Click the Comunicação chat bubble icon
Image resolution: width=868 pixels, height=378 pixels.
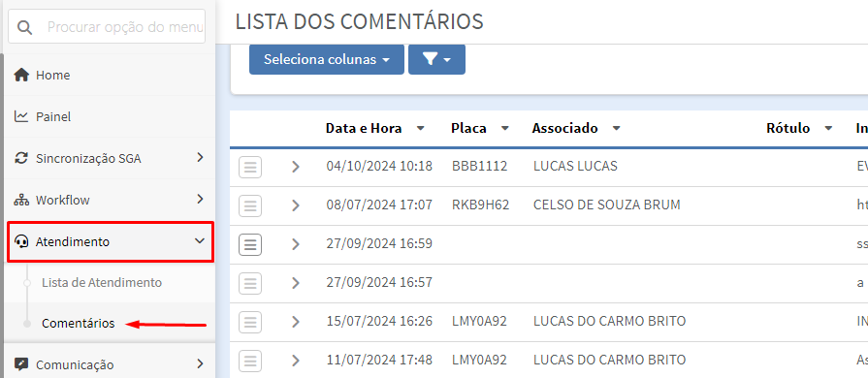21,364
